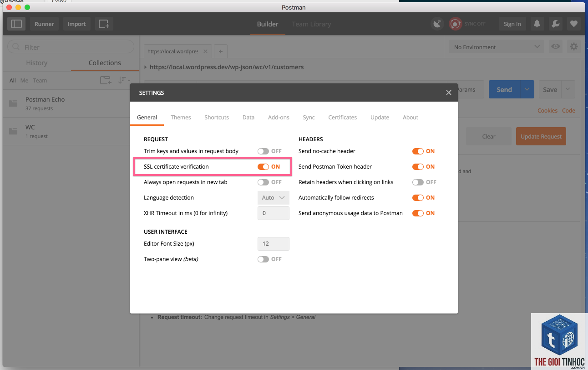Click the Filter search field
This screenshot has height=370, width=588.
71,47
